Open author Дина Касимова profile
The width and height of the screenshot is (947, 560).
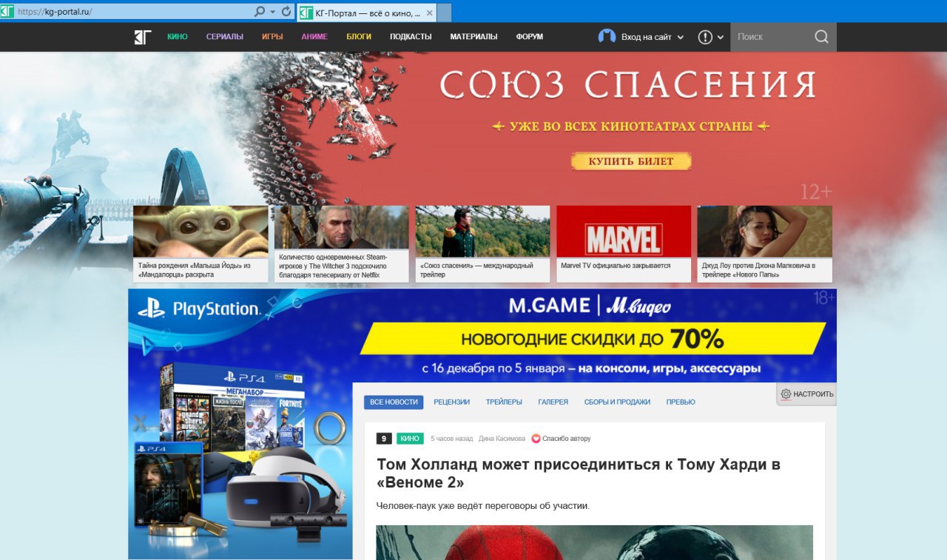[502, 439]
